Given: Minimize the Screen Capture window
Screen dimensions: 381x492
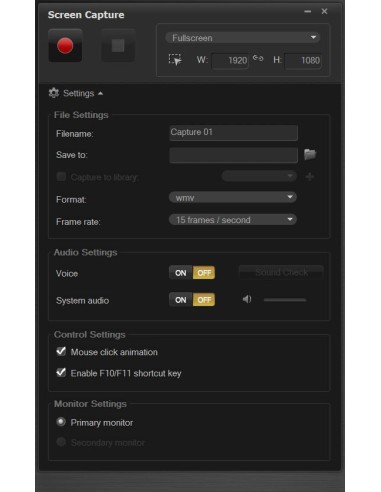Looking at the screenshot, I should coord(307,11).
